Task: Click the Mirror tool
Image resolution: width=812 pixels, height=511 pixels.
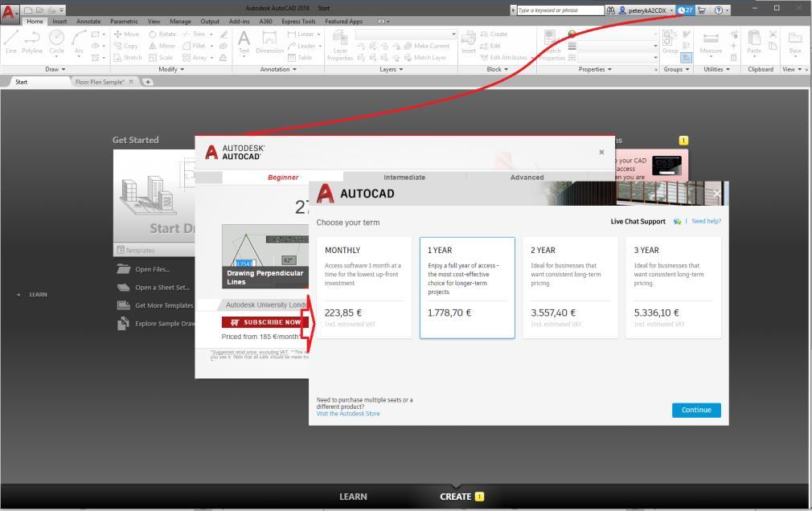Action: pos(162,46)
